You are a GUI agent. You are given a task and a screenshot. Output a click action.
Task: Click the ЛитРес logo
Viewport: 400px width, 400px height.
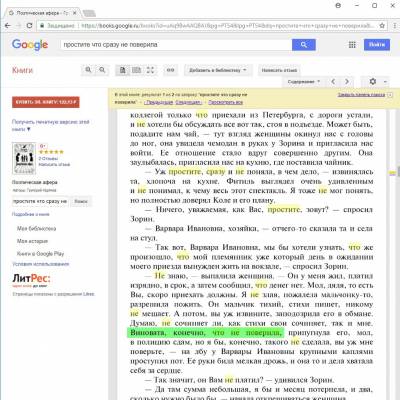[31, 279]
